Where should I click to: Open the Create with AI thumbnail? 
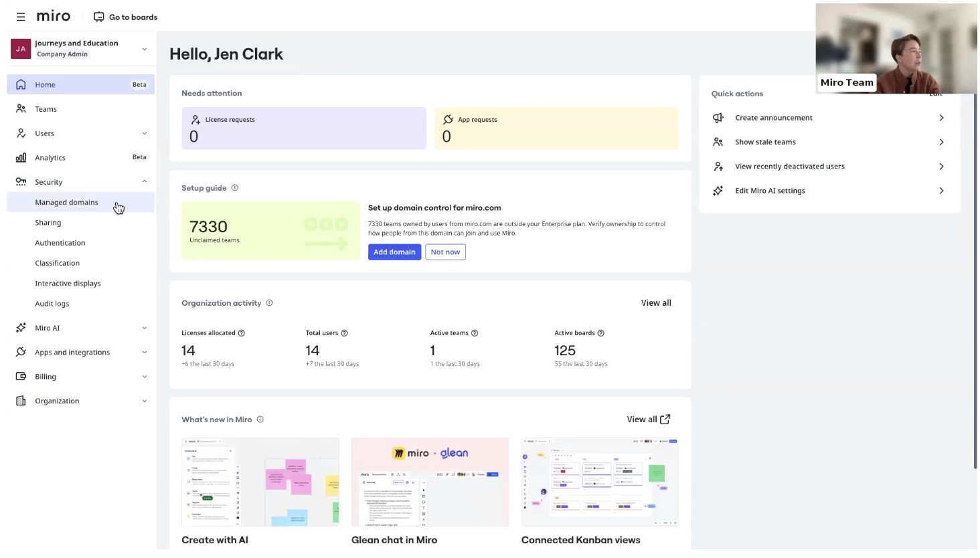coord(260,482)
